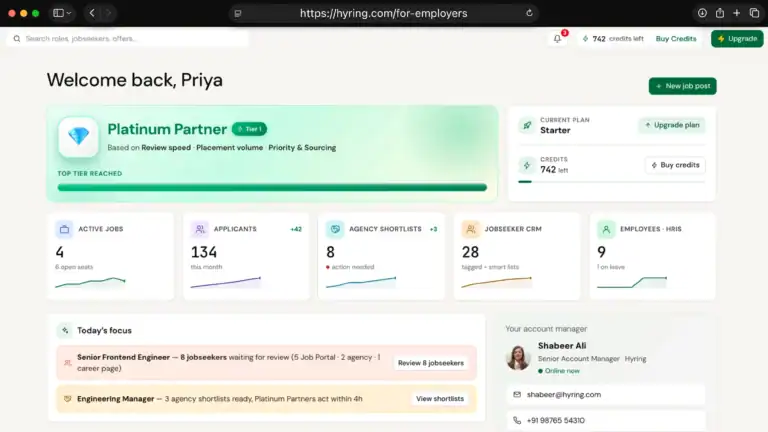Viewport: 768px width, 432px height.
Task: Reload the page with refresh icon
Action: click(x=529, y=13)
